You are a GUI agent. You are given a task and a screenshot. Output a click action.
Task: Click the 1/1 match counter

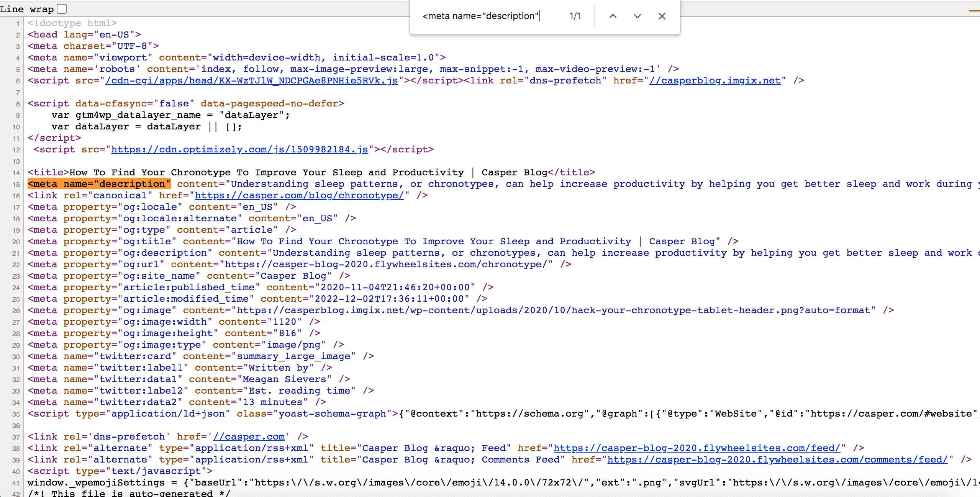[x=575, y=16]
